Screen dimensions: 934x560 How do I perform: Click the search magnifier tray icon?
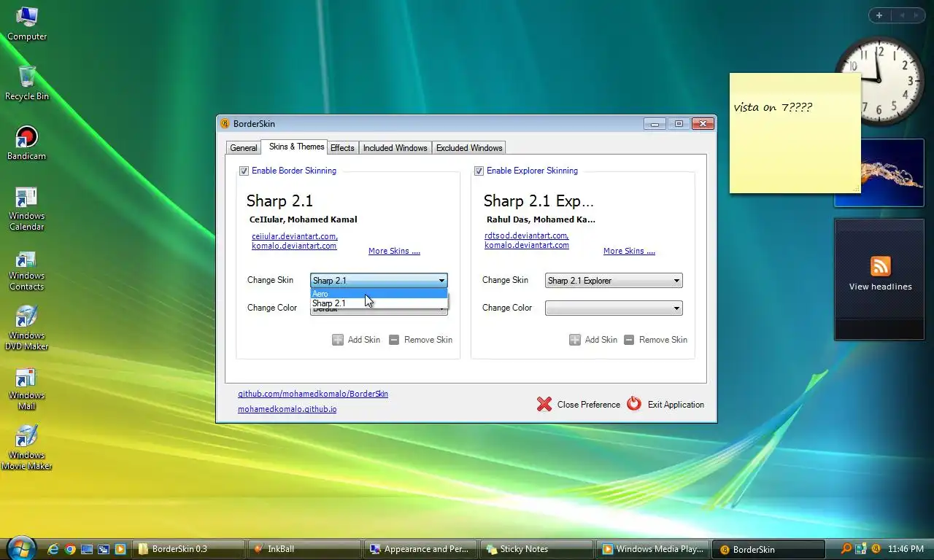point(846,548)
